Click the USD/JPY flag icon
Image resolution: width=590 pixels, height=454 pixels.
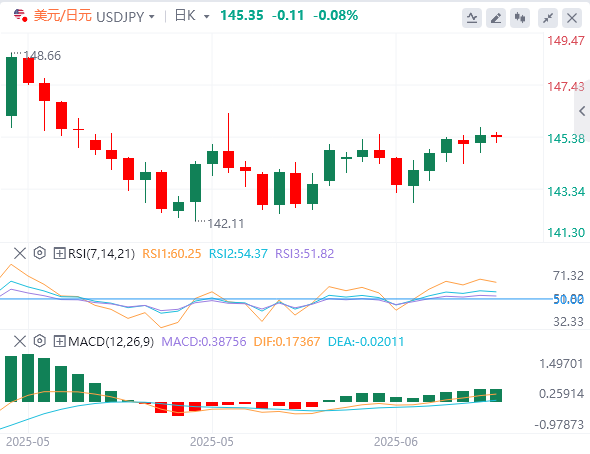[20, 15]
